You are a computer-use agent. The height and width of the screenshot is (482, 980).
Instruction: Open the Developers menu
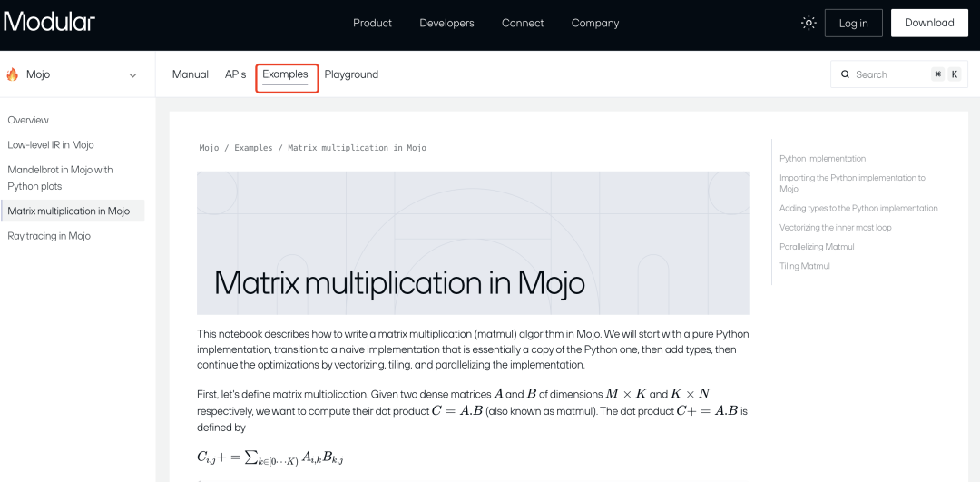pos(446,23)
